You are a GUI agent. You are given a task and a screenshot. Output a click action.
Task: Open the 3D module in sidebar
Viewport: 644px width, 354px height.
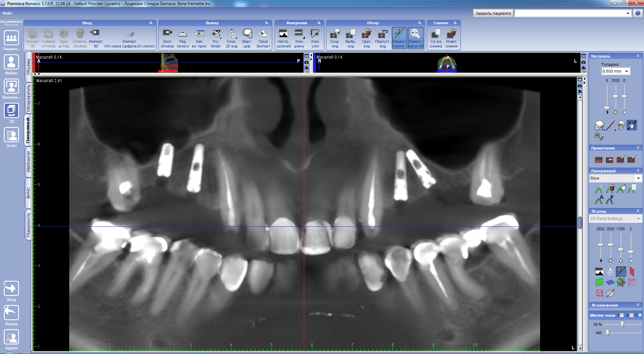coord(11,111)
